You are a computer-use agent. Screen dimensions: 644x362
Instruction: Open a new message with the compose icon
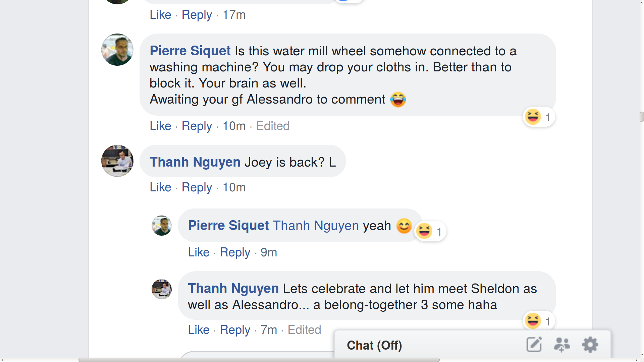534,344
